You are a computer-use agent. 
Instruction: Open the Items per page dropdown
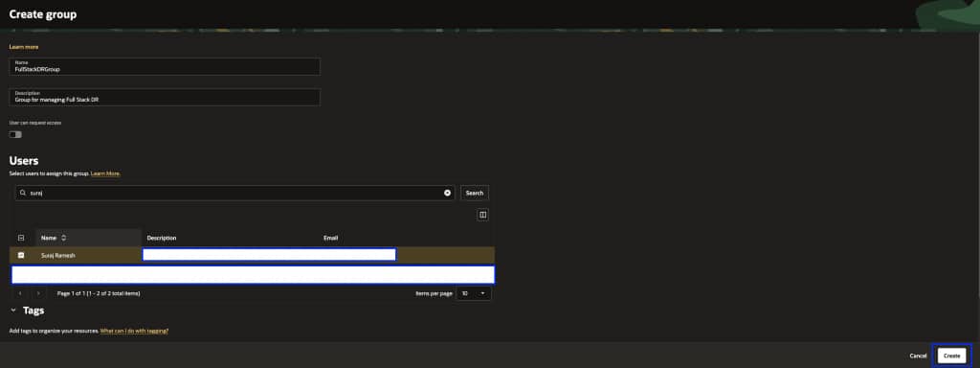[474, 293]
